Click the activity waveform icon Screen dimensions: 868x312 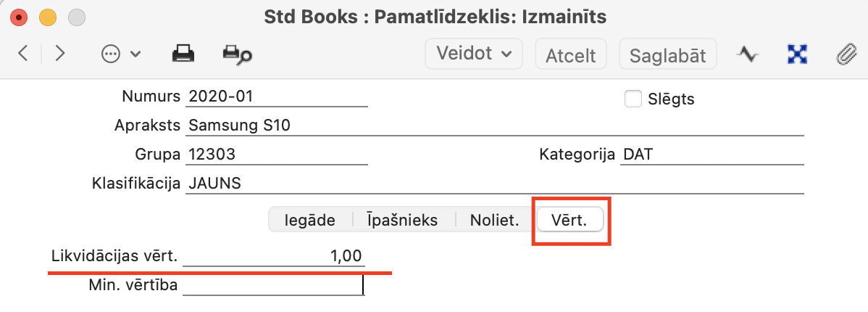(x=748, y=54)
